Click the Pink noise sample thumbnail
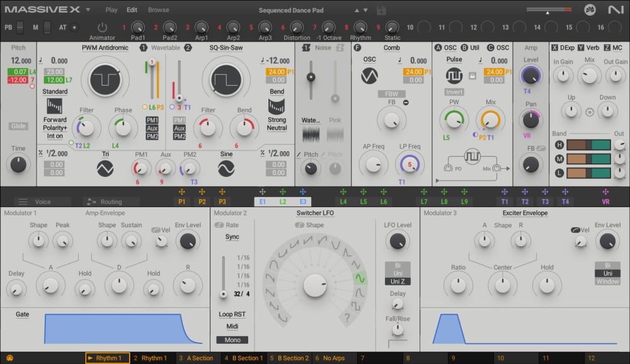 click(x=335, y=134)
